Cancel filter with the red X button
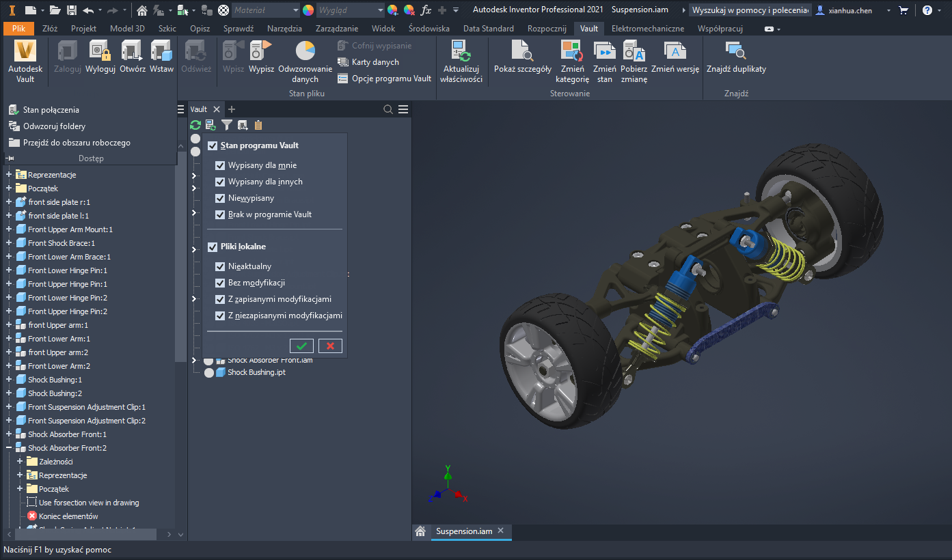The height and width of the screenshot is (560, 952). [x=330, y=346]
